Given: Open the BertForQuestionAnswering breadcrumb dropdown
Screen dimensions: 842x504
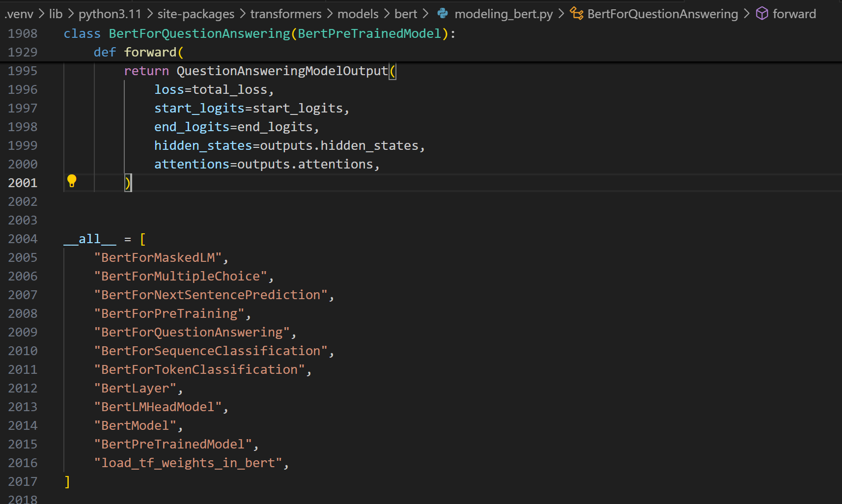Looking at the screenshot, I should click(x=662, y=14).
